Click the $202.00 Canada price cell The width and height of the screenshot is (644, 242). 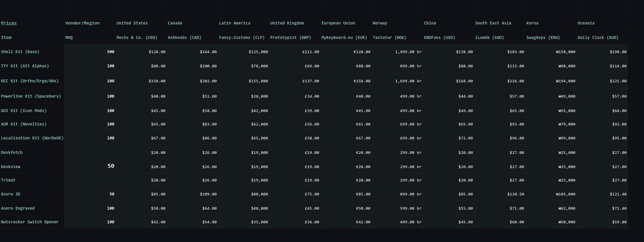[208, 81]
